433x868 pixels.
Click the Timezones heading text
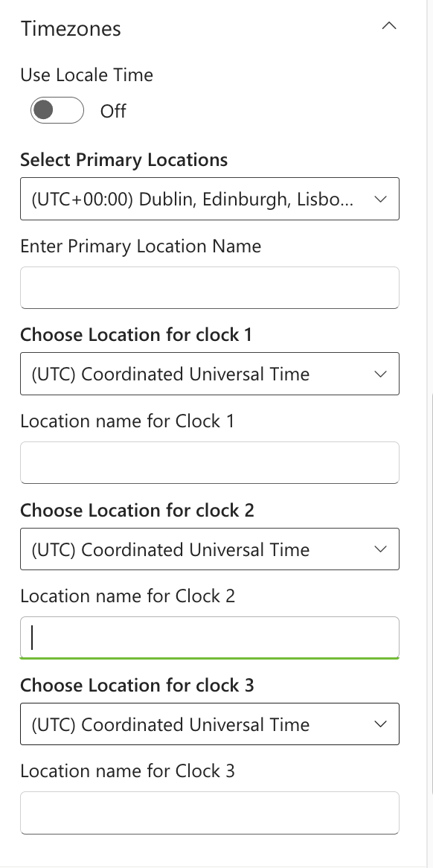[72, 28]
